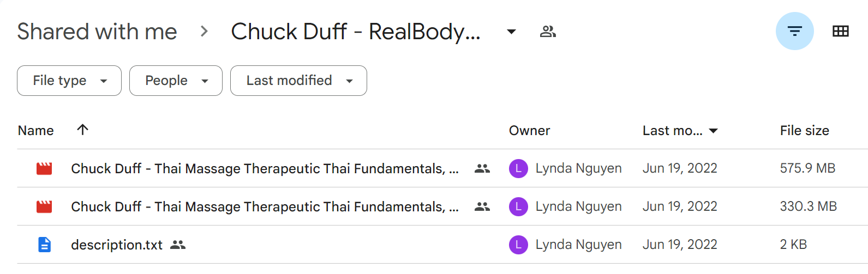Click the shared icon beside description.txt

coord(178,245)
